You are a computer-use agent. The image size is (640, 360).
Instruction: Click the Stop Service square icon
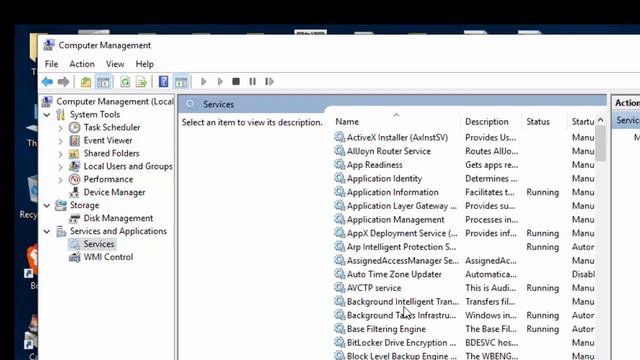[236, 82]
